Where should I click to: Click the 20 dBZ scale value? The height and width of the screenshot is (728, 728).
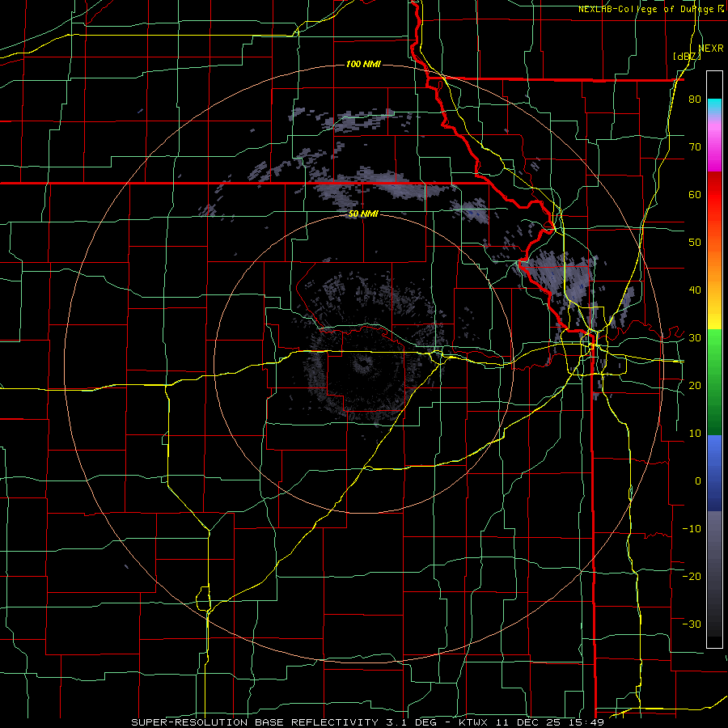[x=695, y=385]
